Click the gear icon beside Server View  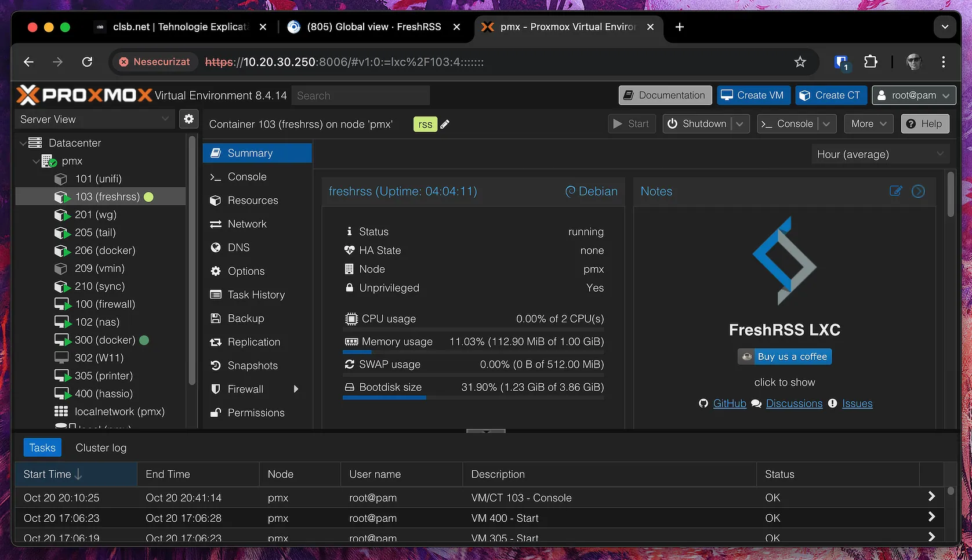(188, 119)
